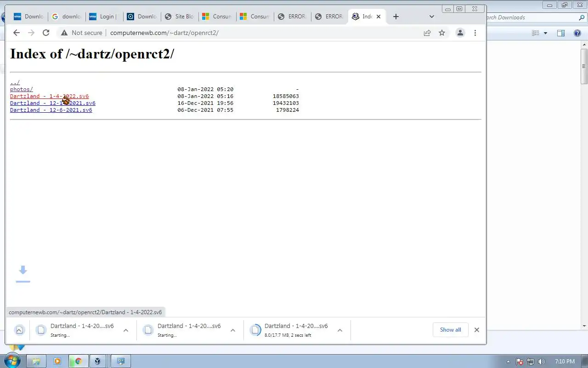Viewport: 588px width, 368px height.
Task: Switch to the Site Blo tab
Action: pos(180,17)
